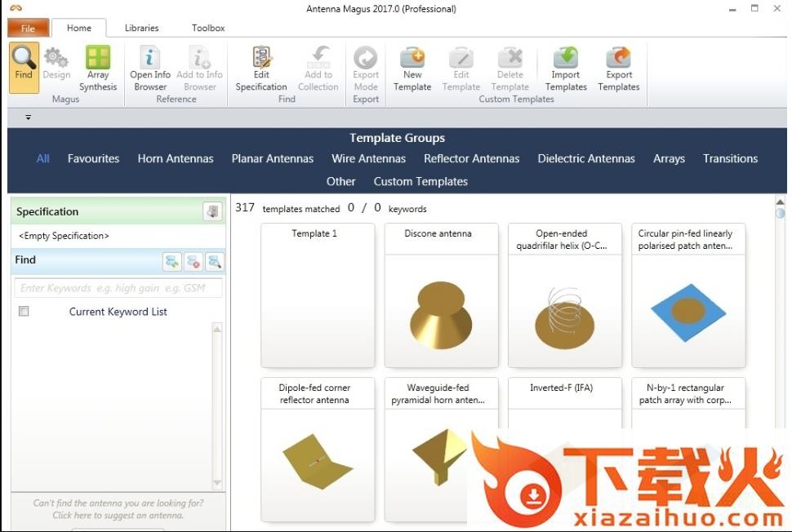Create a New Template

click(412, 69)
